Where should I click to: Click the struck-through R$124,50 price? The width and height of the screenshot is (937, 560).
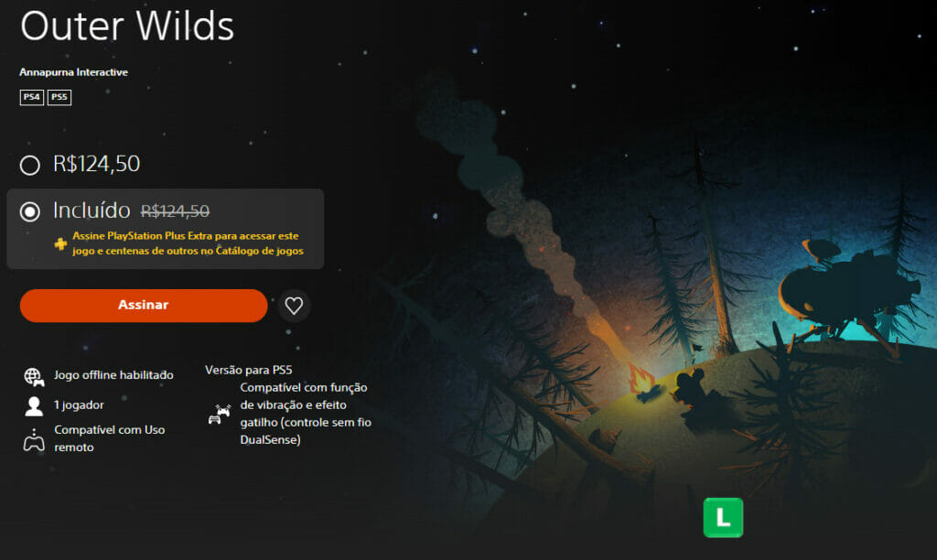(175, 211)
